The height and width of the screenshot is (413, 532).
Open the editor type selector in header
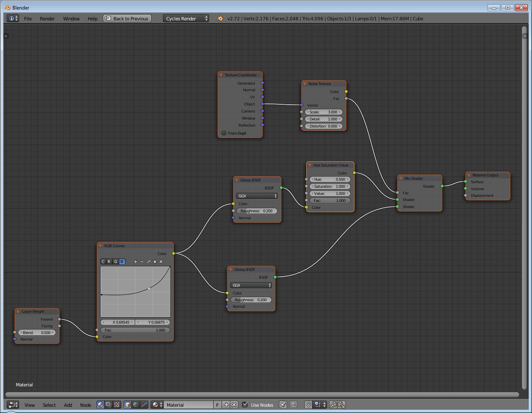tap(13, 405)
